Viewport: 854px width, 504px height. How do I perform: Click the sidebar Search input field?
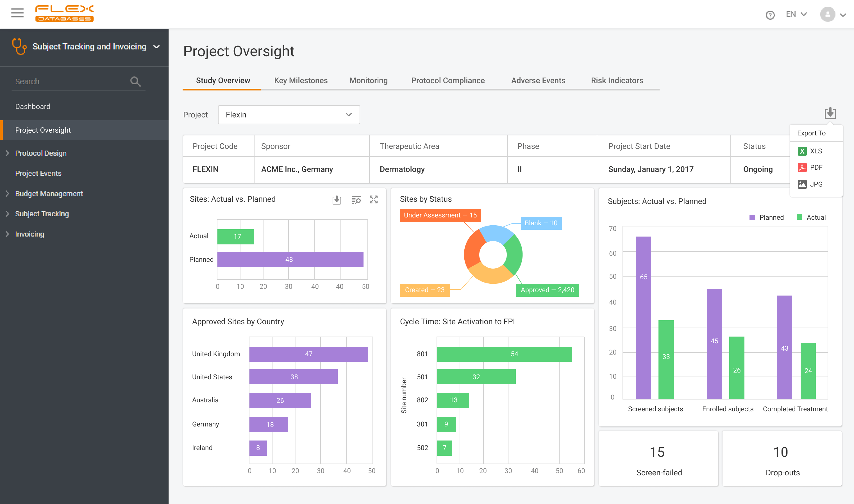point(68,81)
